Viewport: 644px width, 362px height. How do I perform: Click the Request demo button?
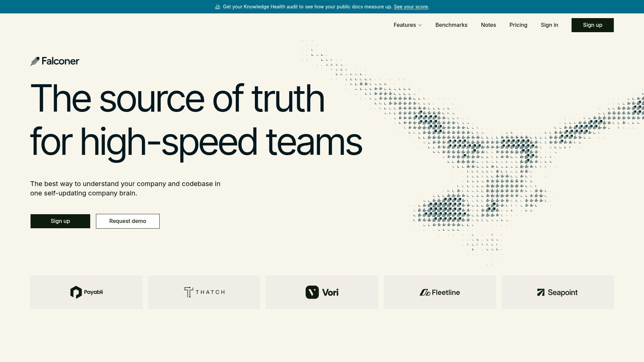click(128, 221)
